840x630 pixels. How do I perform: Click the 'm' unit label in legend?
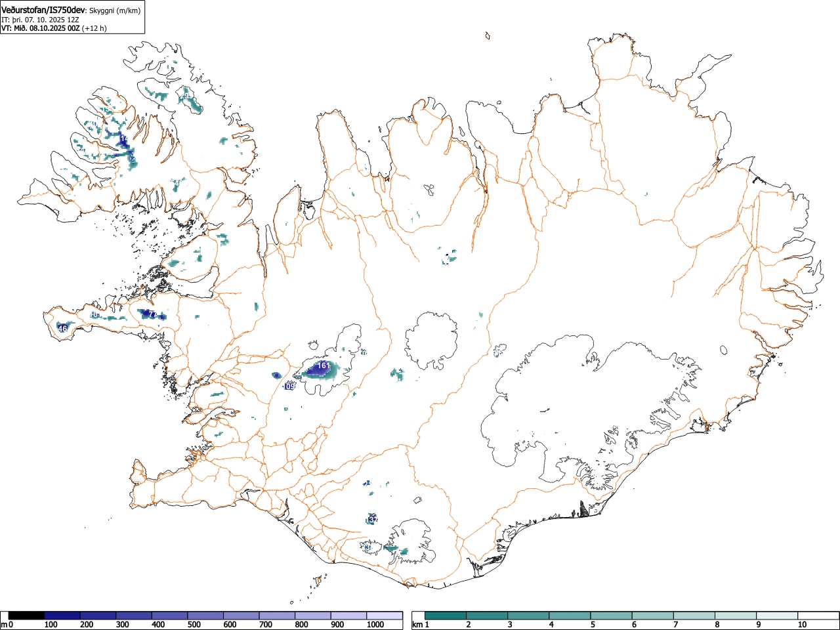(4, 625)
